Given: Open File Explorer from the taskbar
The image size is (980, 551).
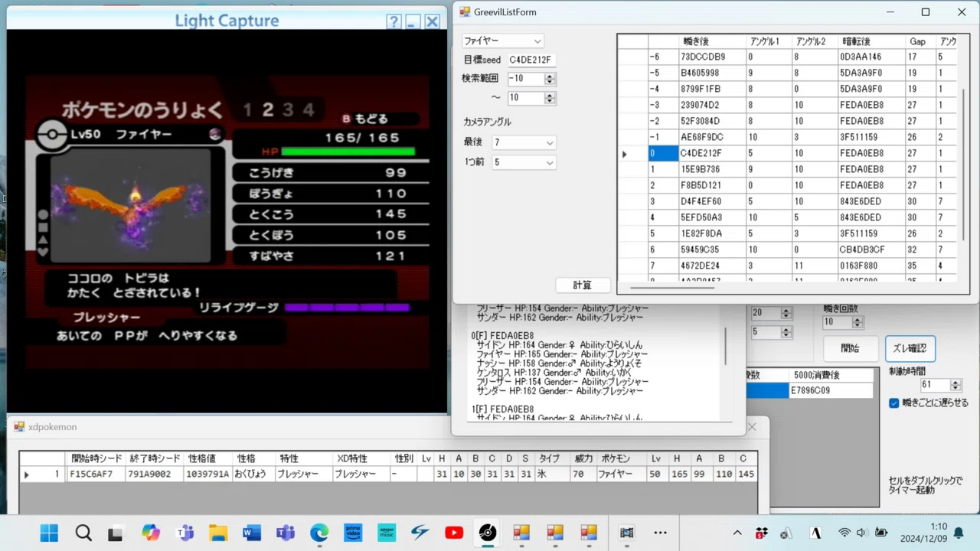Looking at the screenshot, I should 218,533.
